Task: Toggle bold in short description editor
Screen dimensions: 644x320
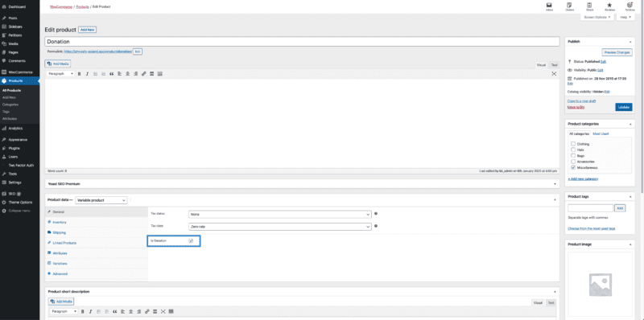Action: tap(83, 312)
